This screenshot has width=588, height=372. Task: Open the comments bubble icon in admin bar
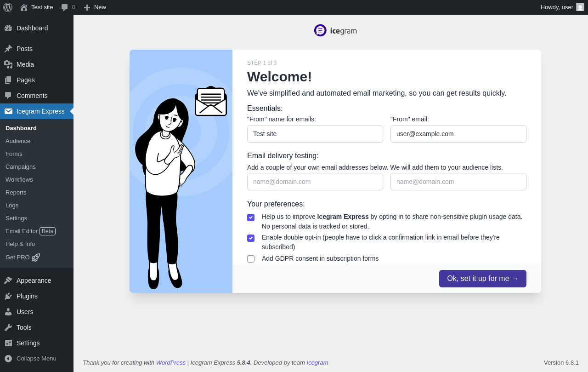pyautogui.click(x=64, y=7)
